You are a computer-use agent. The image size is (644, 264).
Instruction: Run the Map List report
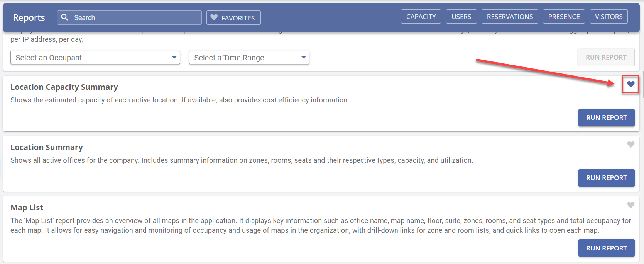(x=607, y=248)
